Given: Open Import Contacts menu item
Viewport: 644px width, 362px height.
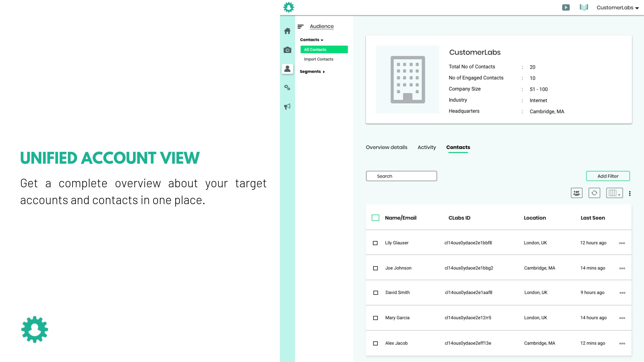Looking at the screenshot, I should click(x=318, y=59).
